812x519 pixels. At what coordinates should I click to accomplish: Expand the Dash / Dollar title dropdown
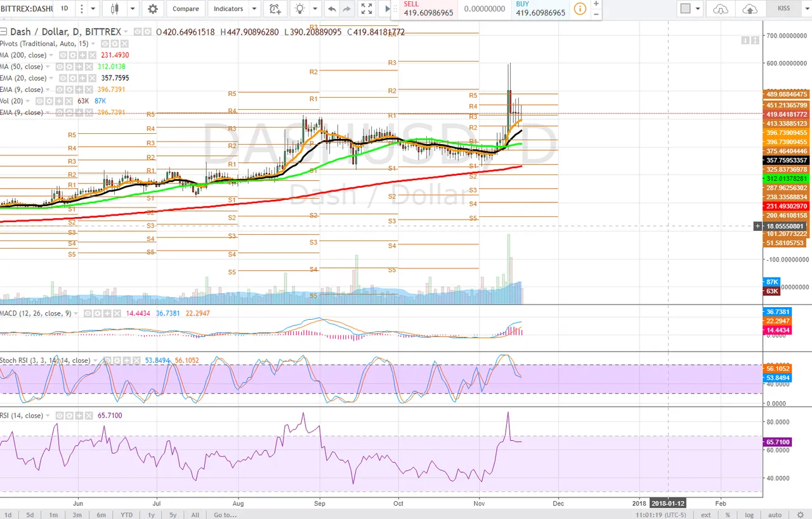[x=126, y=32]
